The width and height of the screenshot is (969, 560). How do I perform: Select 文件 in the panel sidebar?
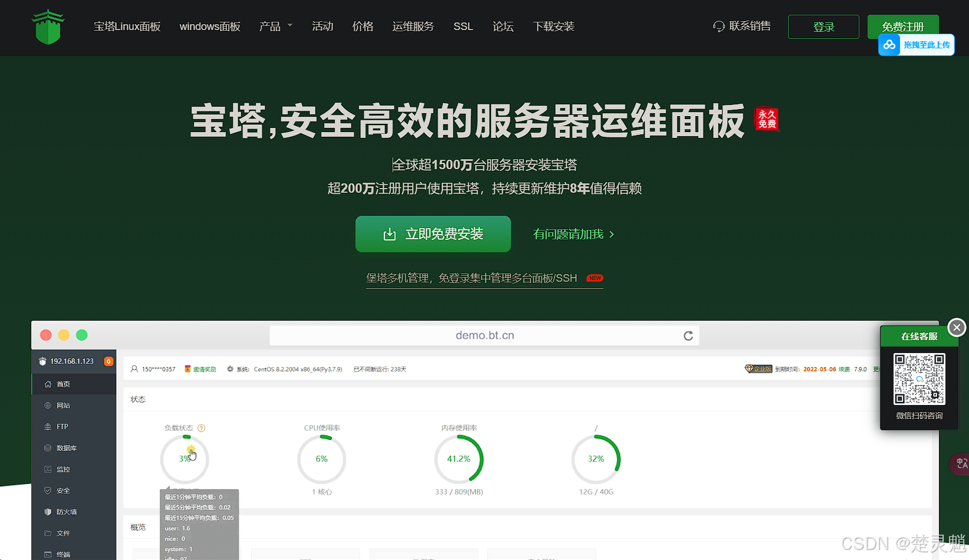(x=74, y=533)
